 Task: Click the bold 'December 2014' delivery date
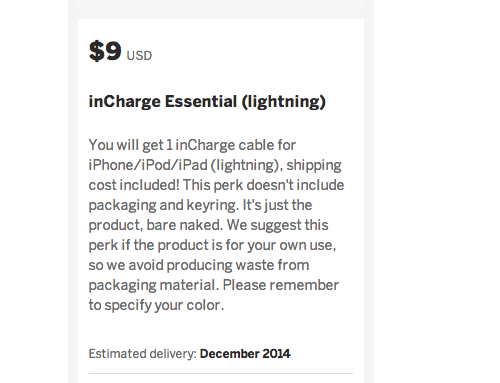coord(245,354)
